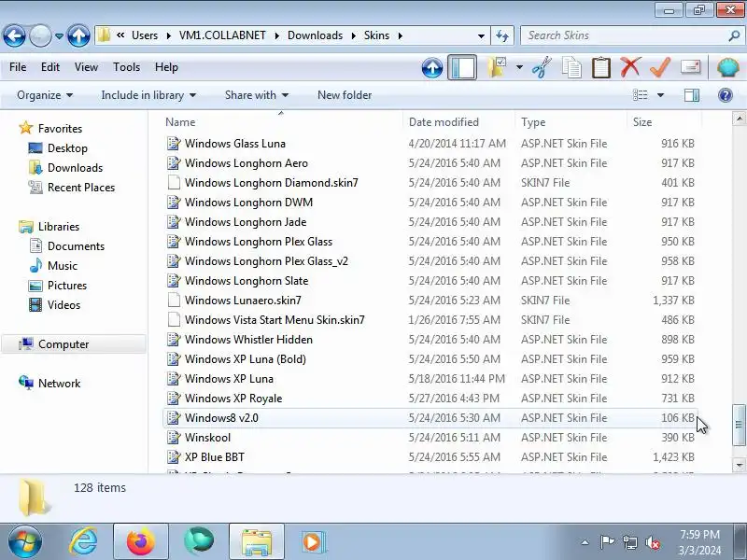747x560 pixels.
Task: Open recent pages dropdown arrow
Action: [x=59, y=36]
